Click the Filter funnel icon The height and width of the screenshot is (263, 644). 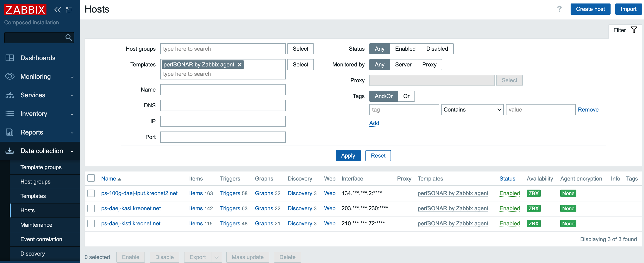tap(634, 30)
